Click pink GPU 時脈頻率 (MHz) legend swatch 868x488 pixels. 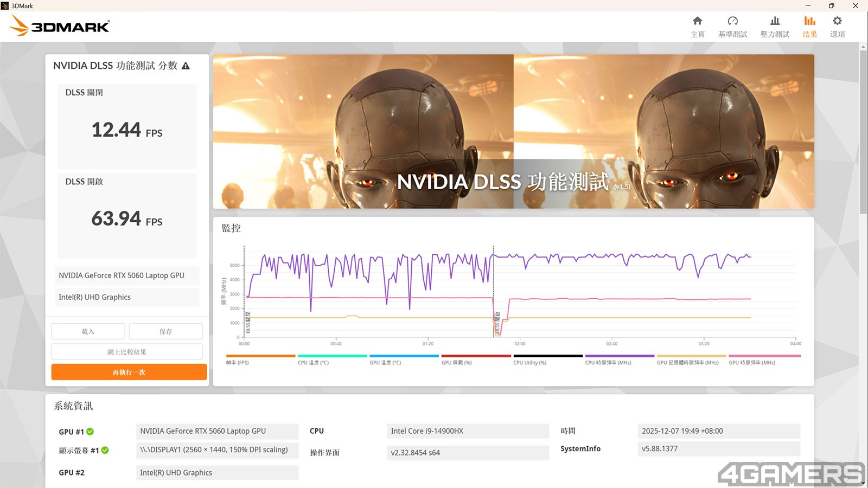click(764, 356)
